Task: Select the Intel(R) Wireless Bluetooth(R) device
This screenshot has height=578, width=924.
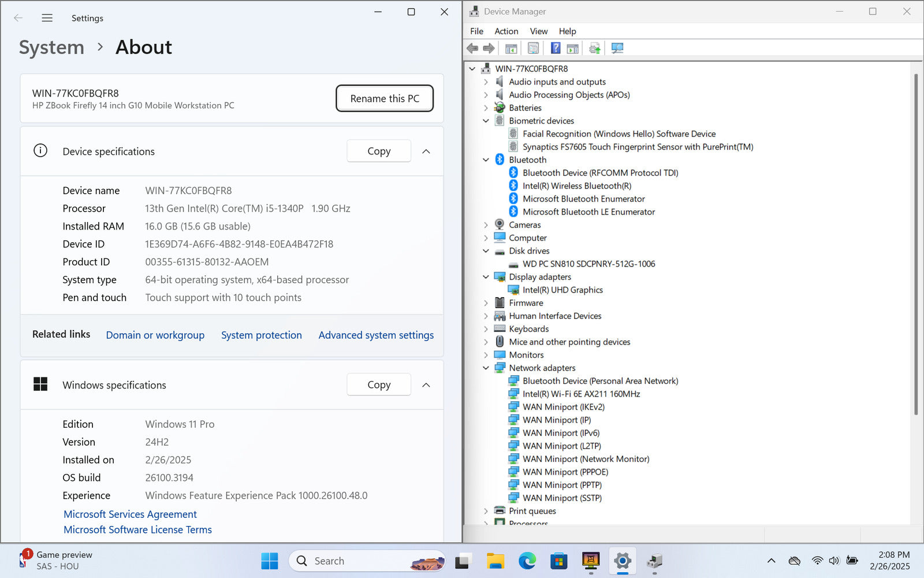Action: click(577, 186)
